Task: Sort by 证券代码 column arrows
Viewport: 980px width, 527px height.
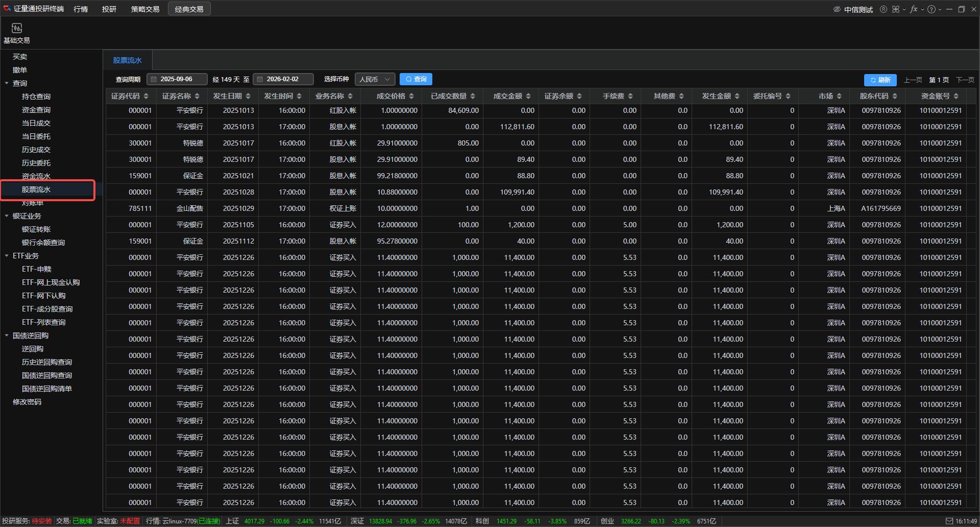Action: click(146, 96)
